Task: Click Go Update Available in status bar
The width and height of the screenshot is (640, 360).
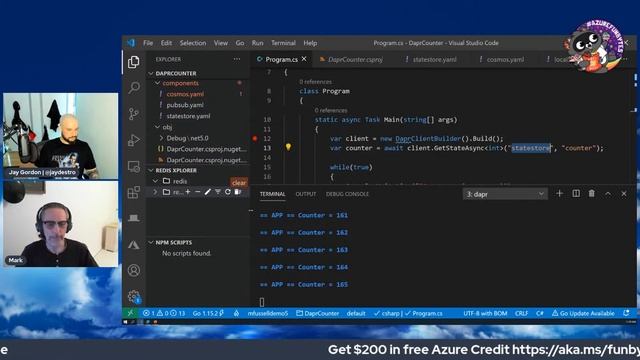Action: (x=583, y=313)
